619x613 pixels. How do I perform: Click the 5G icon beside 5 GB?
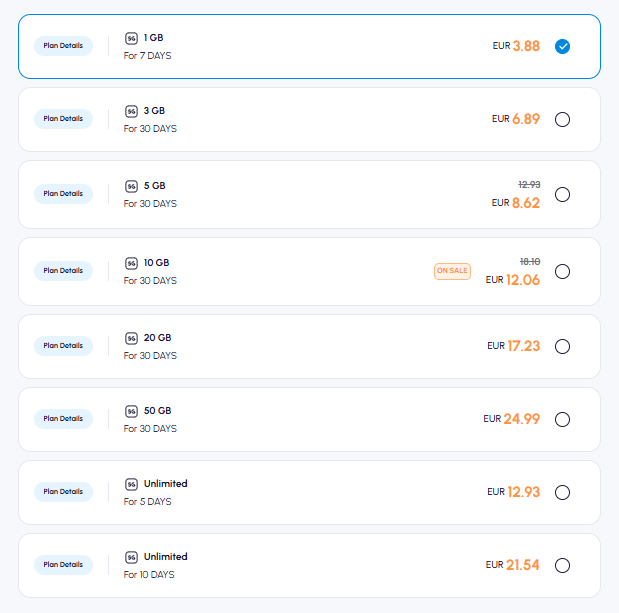(131, 186)
